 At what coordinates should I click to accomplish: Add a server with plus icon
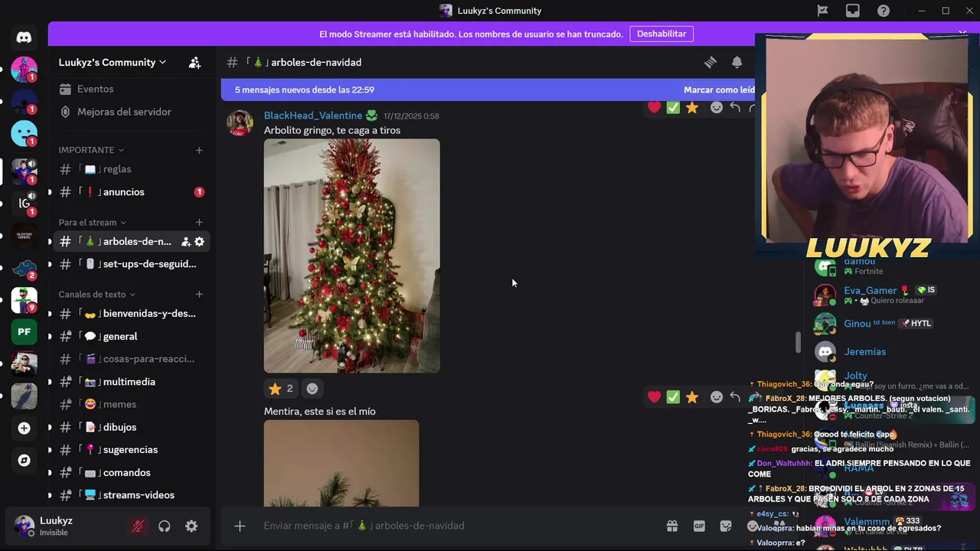click(24, 428)
